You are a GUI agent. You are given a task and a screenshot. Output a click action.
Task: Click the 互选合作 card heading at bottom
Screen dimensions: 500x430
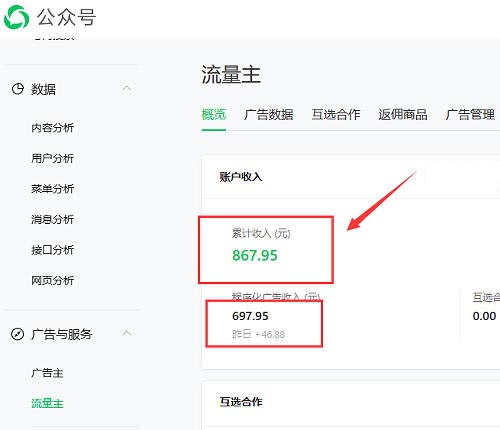tap(241, 402)
